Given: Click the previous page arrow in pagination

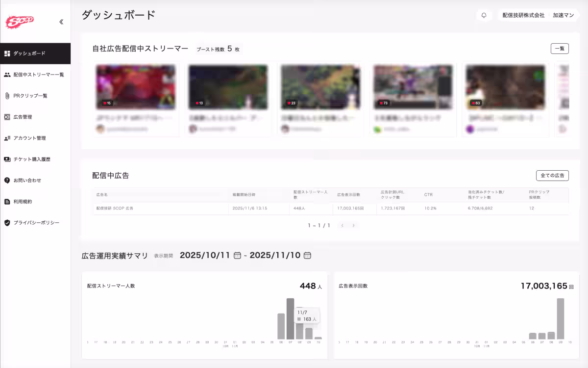Looking at the screenshot, I should (x=342, y=225).
